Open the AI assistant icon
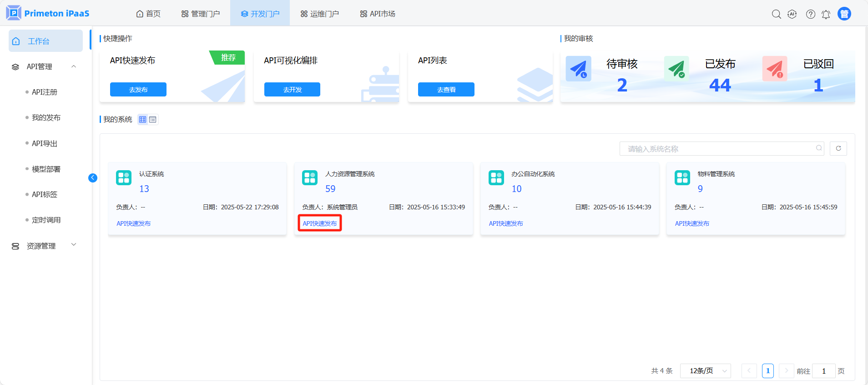This screenshot has width=868, height=385. [x=792, y=14]
